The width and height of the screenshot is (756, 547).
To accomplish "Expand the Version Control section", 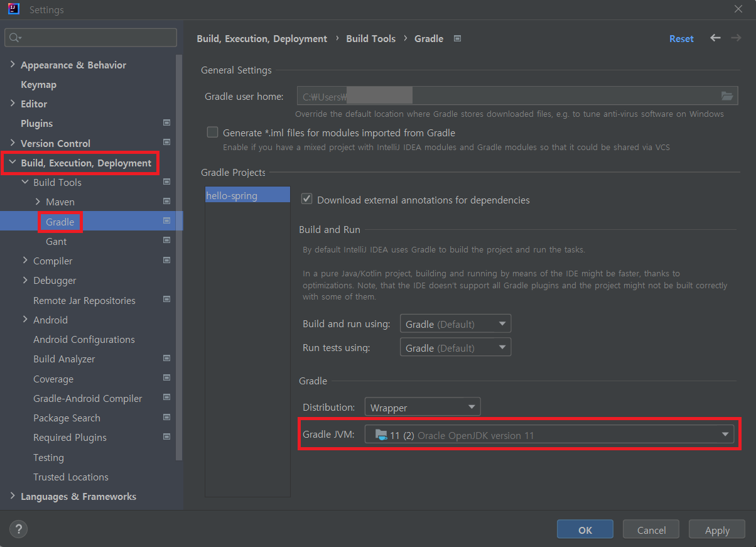I will [x=13, y=143].
